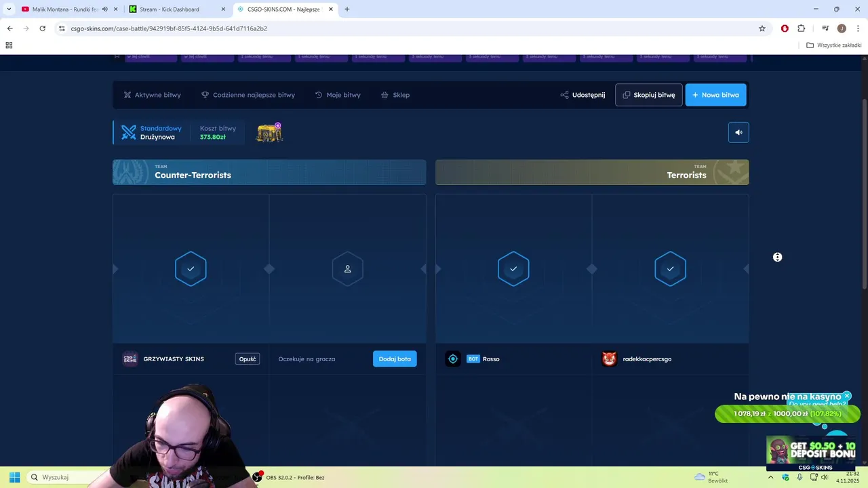Open the browser extensions puzzle icon
The image size is (868, 488).
(802, 28)
